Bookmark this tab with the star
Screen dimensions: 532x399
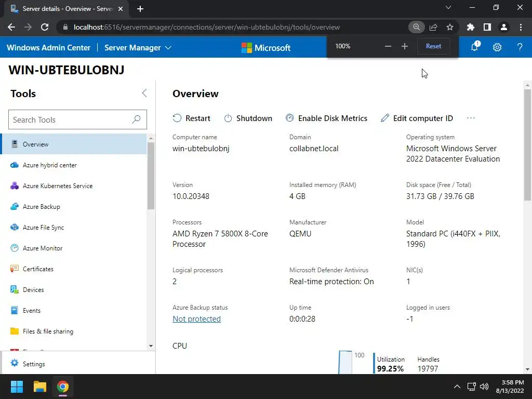[x=450, y=27]
